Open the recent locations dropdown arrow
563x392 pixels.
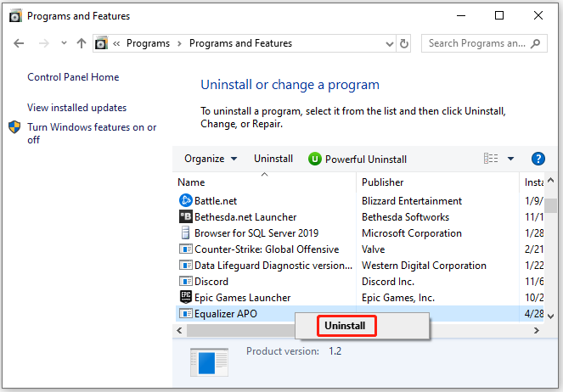[x=64, y=43]
